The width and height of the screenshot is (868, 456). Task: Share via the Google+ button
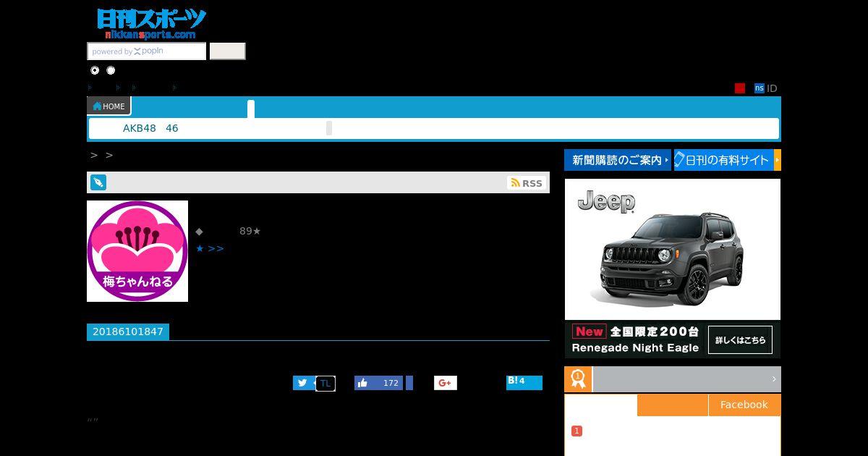coord(446,383)
